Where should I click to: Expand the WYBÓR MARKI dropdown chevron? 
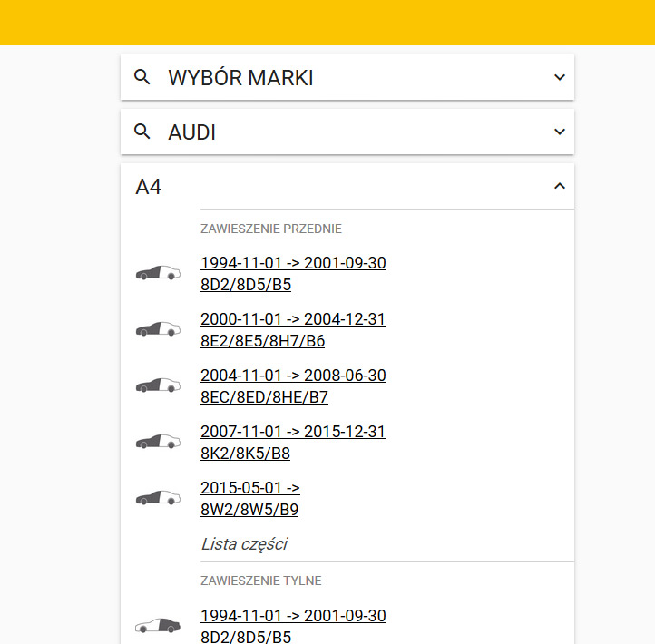point(559,78)
